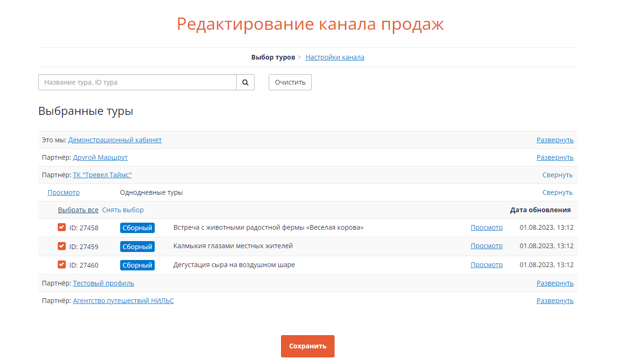The image size is (643, 364).
Task: Click the search magnifier icon button
Action: [245, 82]
